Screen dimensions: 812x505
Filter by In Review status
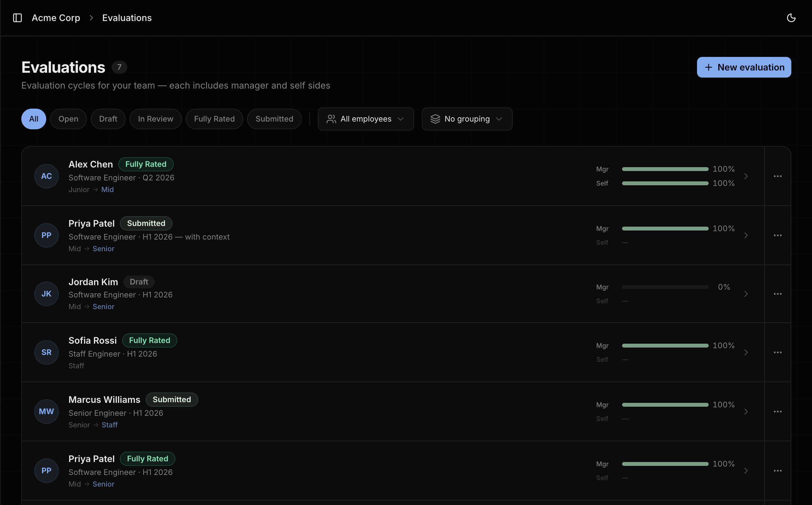pyautogui.click(x=155, y=119)
